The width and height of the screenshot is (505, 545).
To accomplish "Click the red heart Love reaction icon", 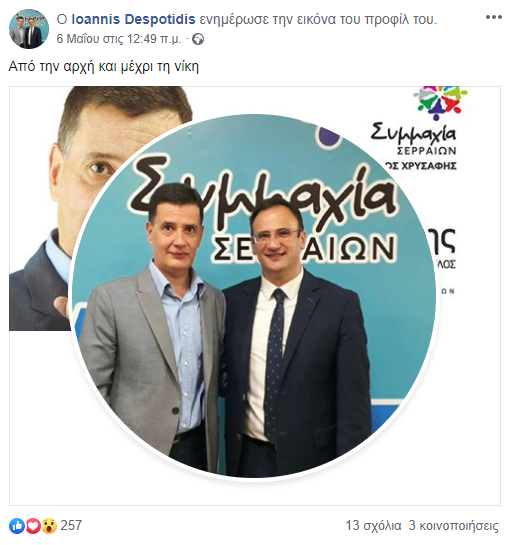I will (x=33, y=526).
